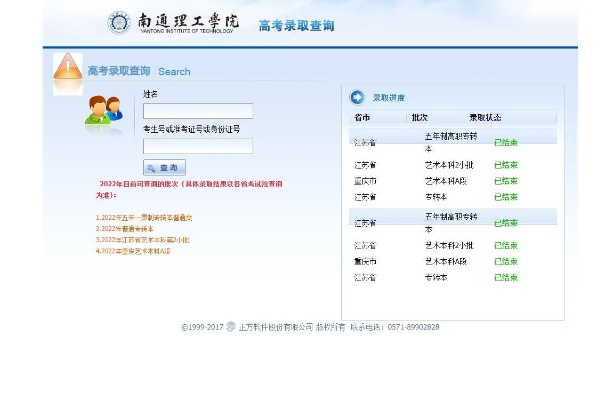The width and height of the screenshot is (613, 400).
Task: Click the 版权所有 footer text
Action: tap(331, 327)
